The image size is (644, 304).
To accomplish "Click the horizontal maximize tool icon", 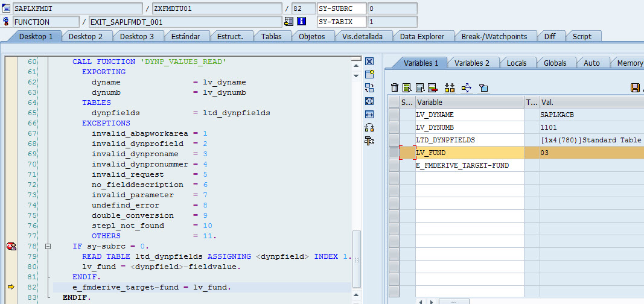I will click(x=369, y=113).
